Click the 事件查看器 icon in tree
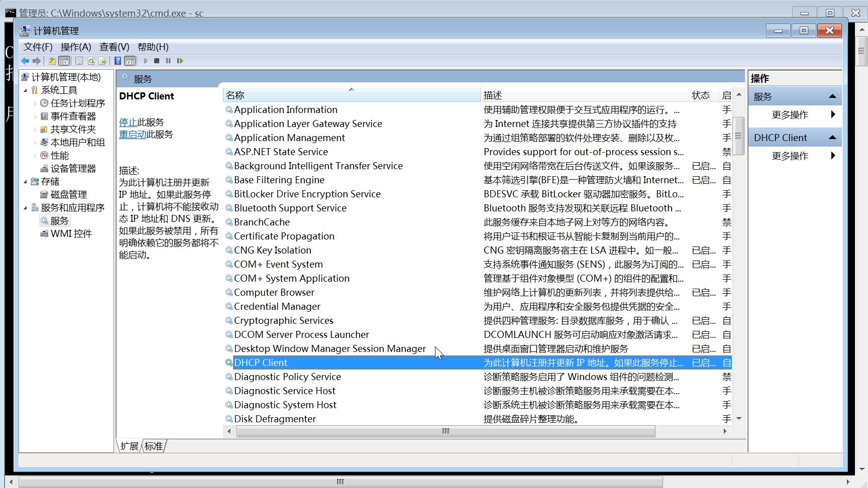This screenshot has width=868, height=488. [44, 116]
